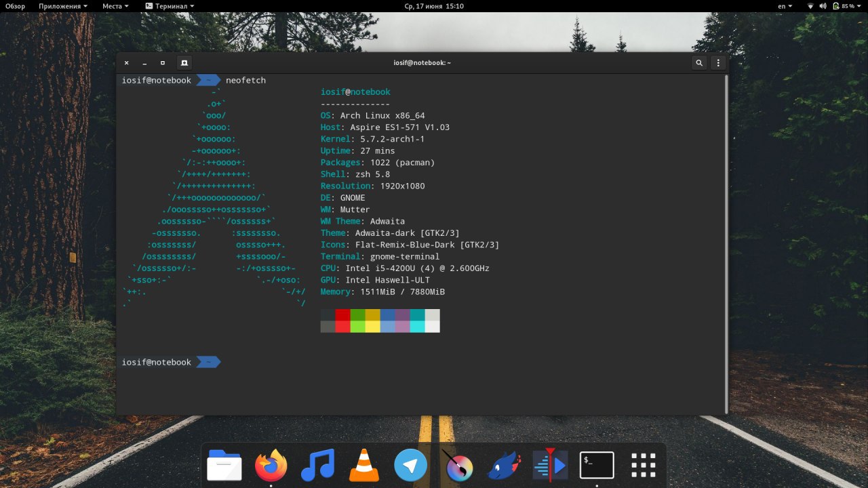
Task: Click the terminal's vertical scrollbar
Action: tap(726, 244)
